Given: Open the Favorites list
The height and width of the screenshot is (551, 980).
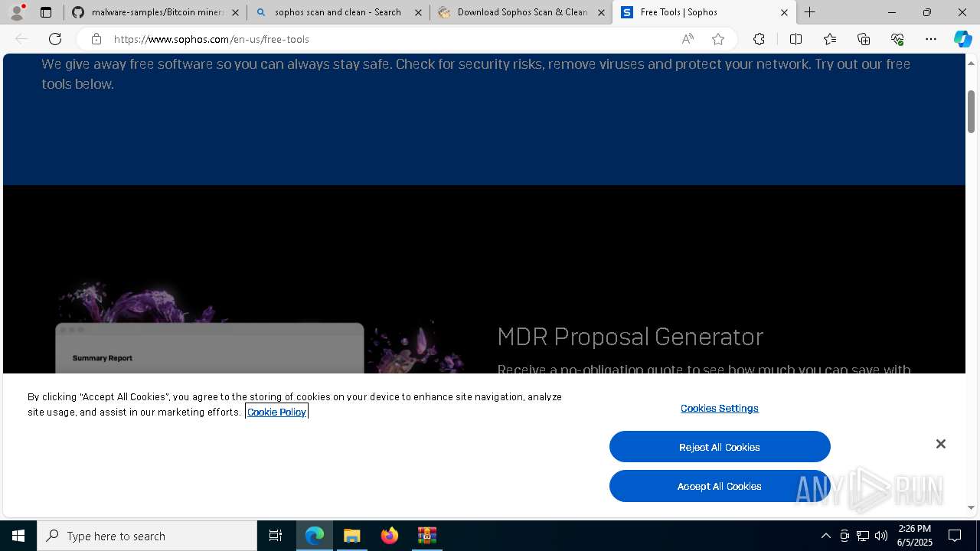Looking at the screenshot, I should tap(830, 39).
